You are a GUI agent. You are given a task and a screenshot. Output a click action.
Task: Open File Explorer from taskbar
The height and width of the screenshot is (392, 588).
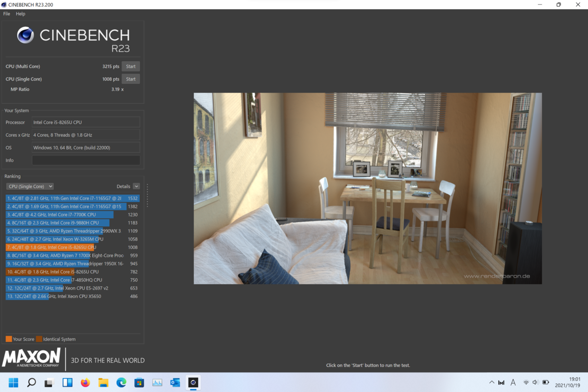(x=103, y=382)
